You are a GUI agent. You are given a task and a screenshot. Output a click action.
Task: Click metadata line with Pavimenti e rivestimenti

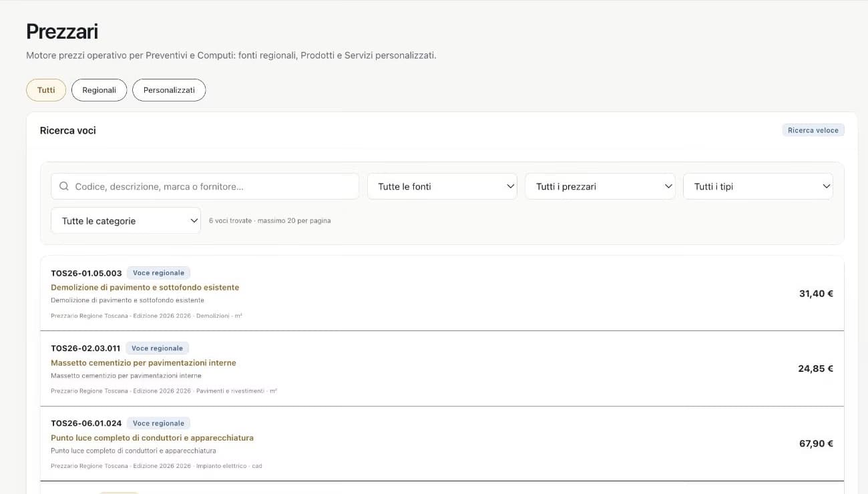click(x=164, y=391)
